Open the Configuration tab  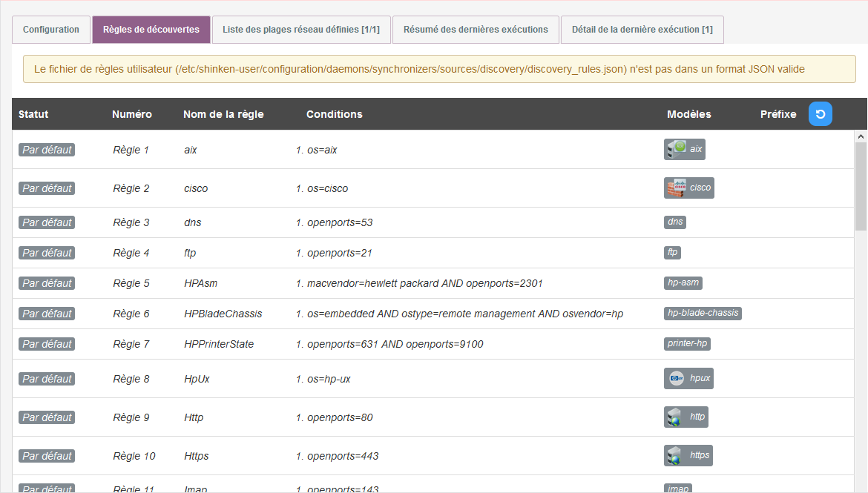coord(51,30)
